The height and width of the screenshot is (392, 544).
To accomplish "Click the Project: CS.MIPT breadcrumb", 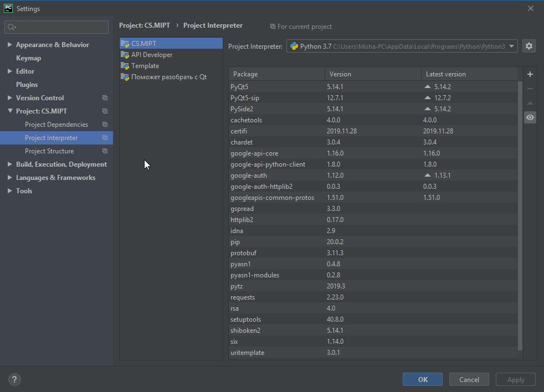I will coord(145,25).
